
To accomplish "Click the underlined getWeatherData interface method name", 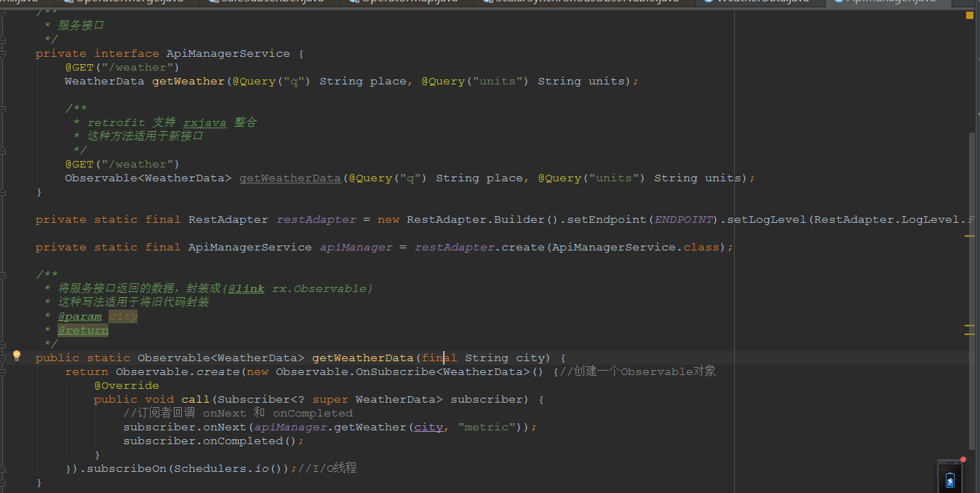I will [290, 178].
